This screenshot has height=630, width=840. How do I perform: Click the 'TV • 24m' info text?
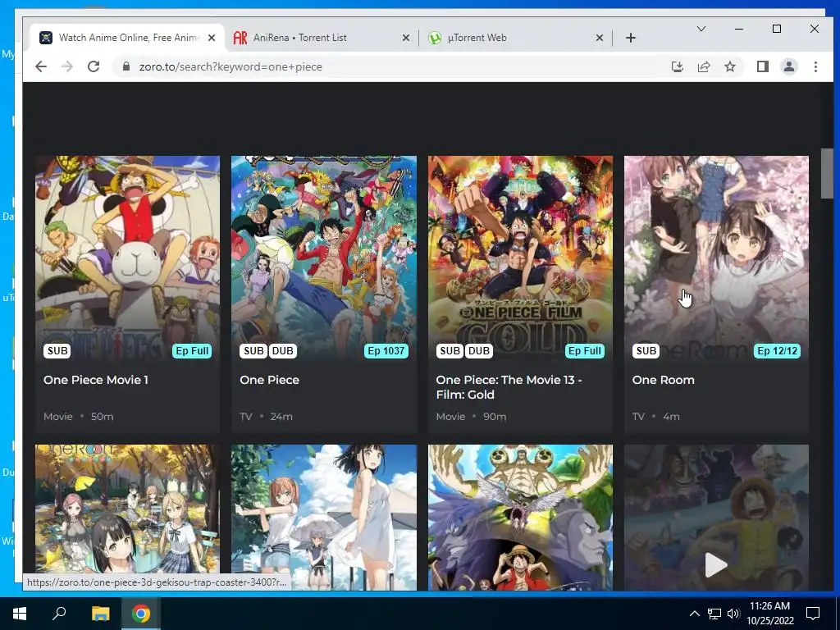(267, 416)
